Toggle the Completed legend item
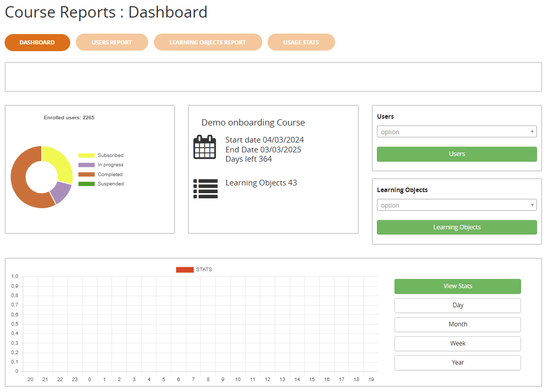 tap(101, 175)
